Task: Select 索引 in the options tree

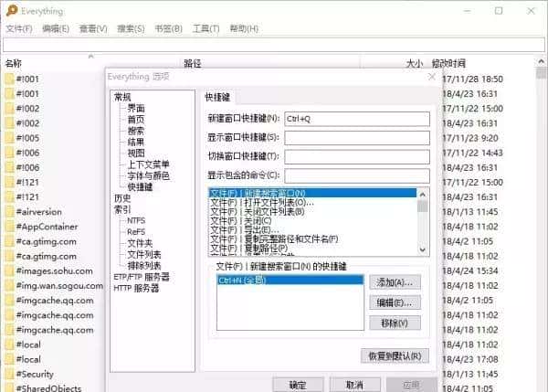Action: point(122,209)
